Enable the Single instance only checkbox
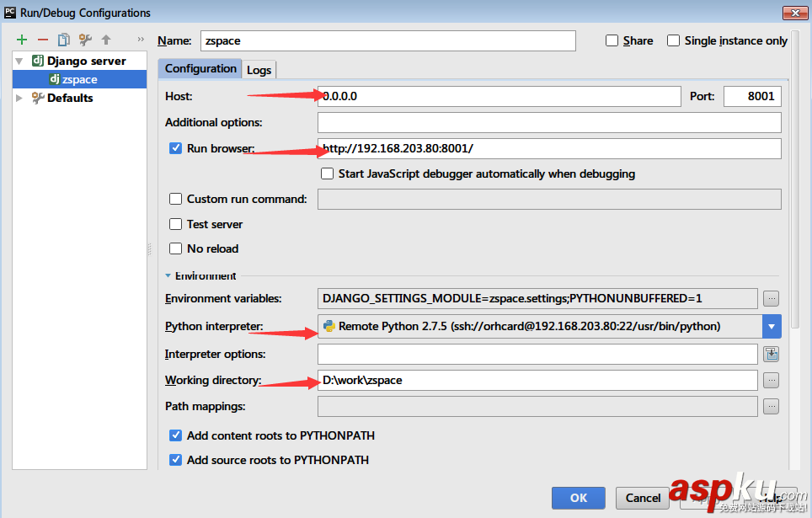 [x=673, y=40]
